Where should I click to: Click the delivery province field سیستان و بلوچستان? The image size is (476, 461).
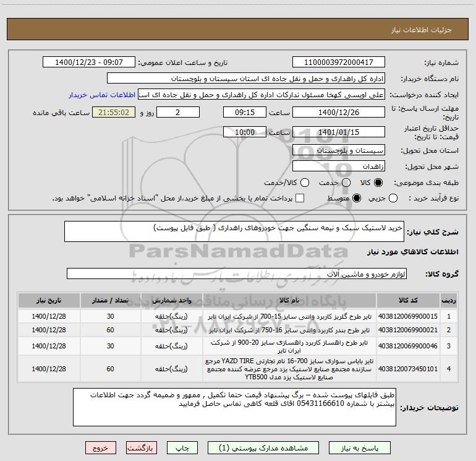[x=339, y=150]
